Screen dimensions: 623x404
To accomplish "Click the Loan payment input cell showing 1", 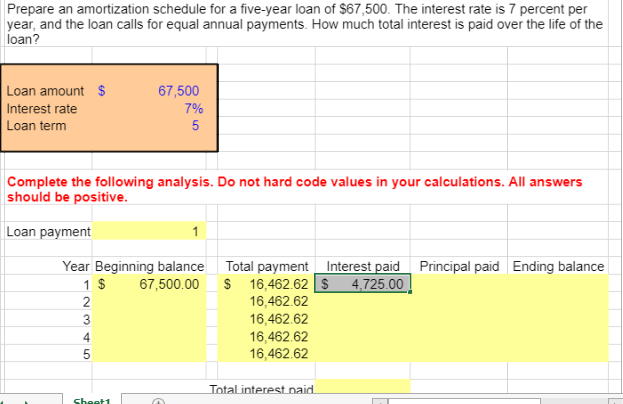I will [x=149, y=231].
